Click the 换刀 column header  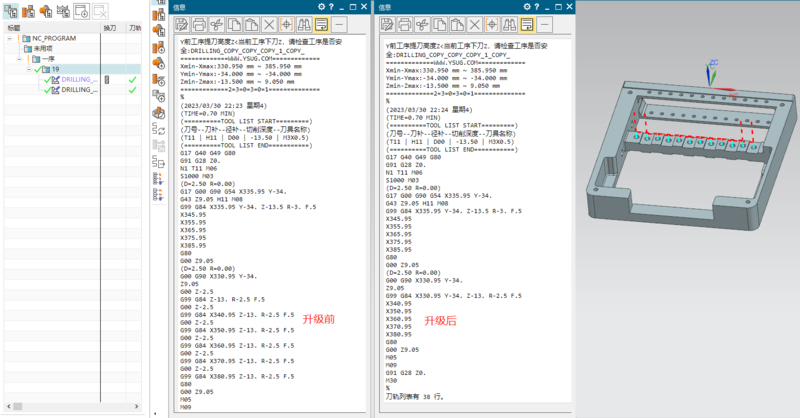[x=110, y=28]
